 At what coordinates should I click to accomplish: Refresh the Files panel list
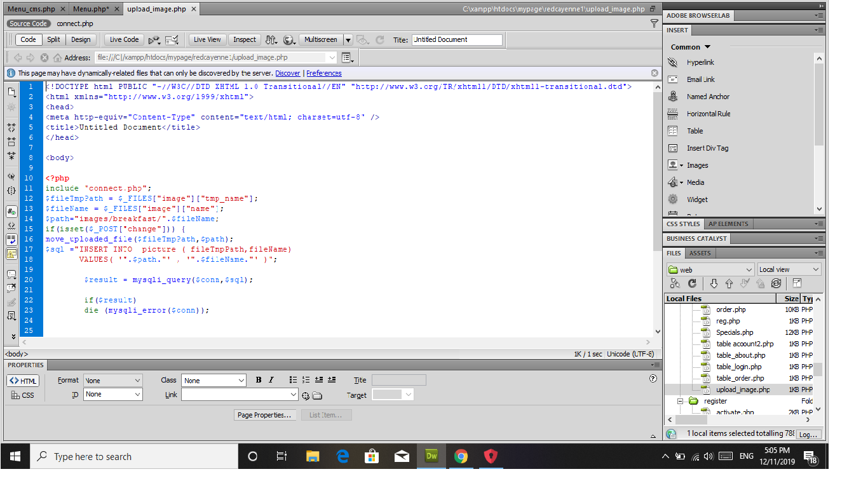click(692, 283)
